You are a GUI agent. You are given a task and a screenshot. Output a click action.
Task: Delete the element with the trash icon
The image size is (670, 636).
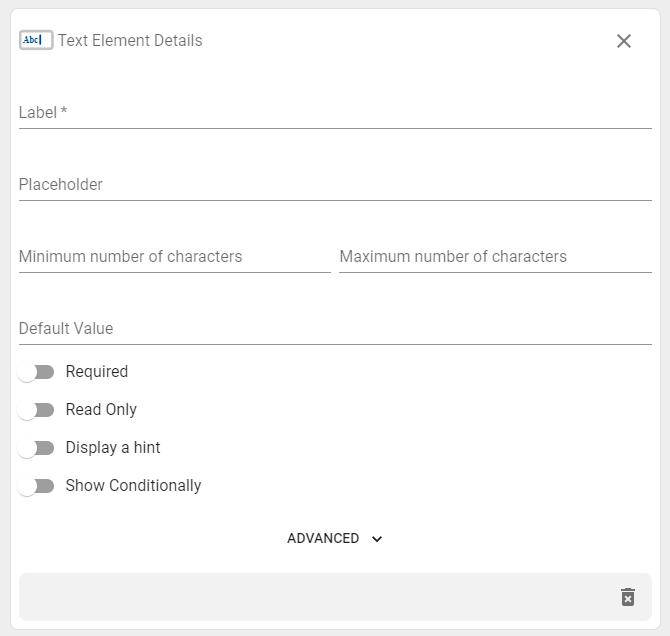[x=628, y=597]
